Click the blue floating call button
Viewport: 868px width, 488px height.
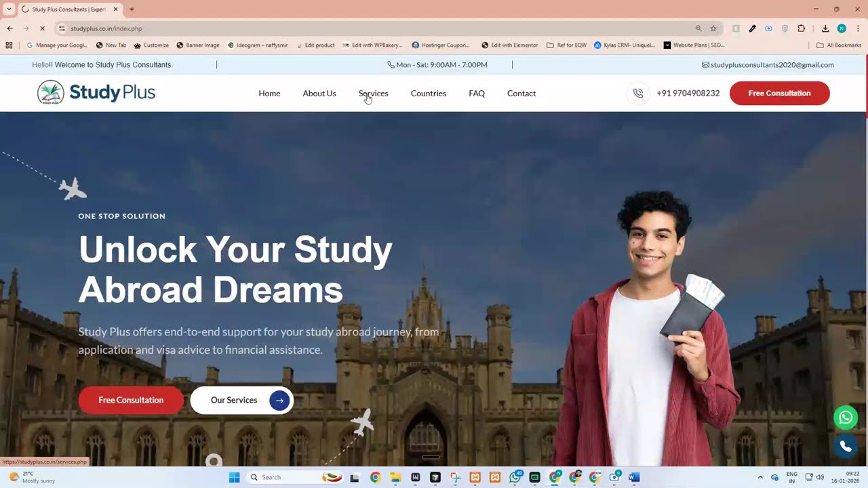846,447
